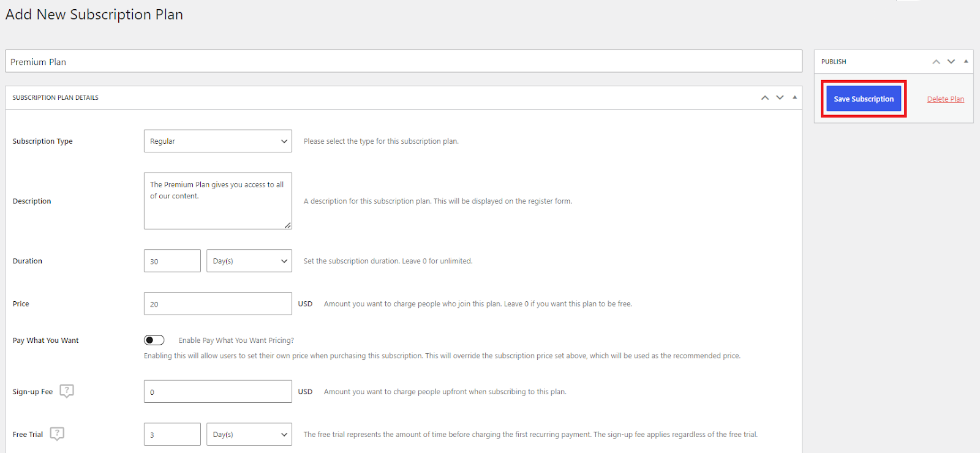Collapse Subscription Plan Details panel triangle
Viewport: 980px width, 453px height.
pos(794,97)
